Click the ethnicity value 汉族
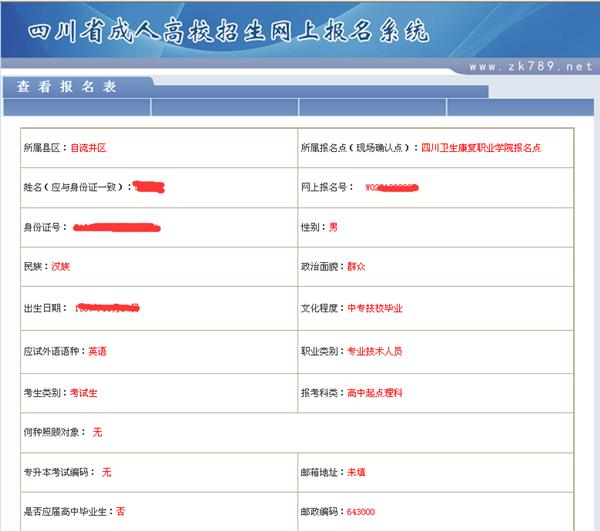The image size is (600, 531). point(61,267)
